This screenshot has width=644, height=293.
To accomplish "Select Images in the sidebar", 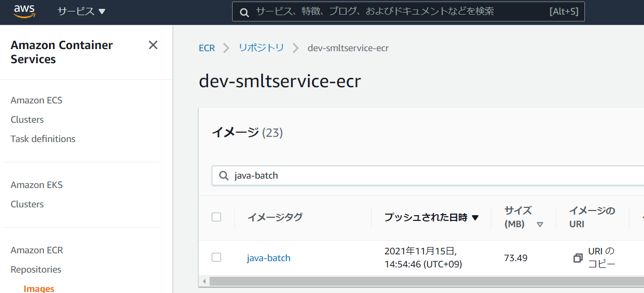I will pos(39,288).
